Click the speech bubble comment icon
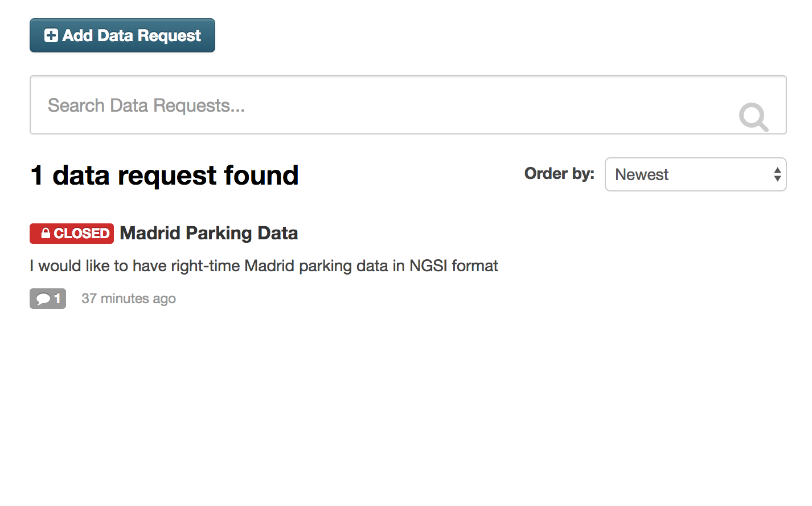812x506 pixels. click(x=43, y=299)
